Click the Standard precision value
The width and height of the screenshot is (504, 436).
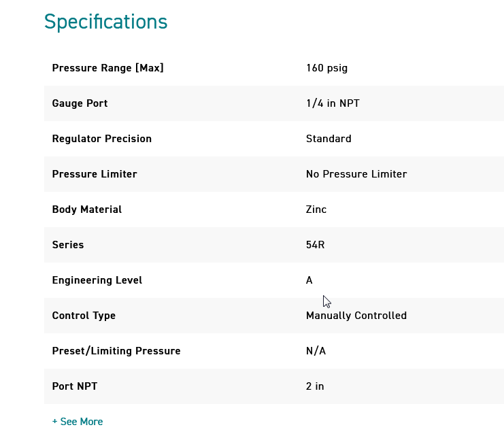click(329, 139)
